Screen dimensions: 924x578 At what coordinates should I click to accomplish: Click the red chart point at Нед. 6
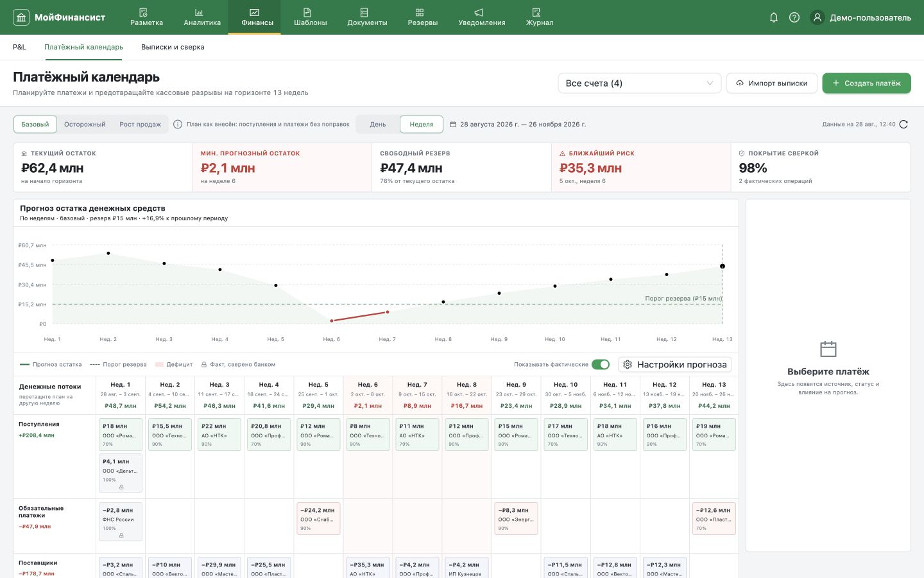click(332, 320)
